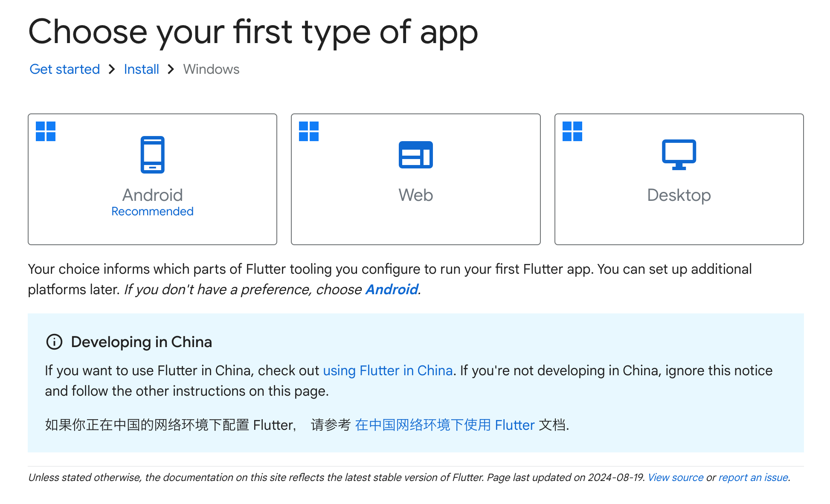Go to the Install breadcrumb link
The height and width of the screenshot is (504, 830).
pos(141,69)
